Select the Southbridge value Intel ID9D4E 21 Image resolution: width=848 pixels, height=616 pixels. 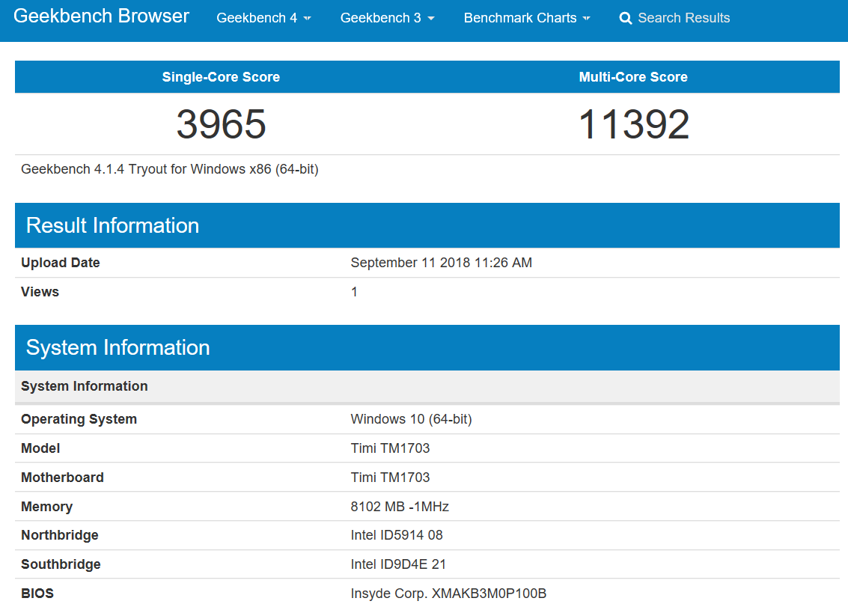[x=398, y=564]
